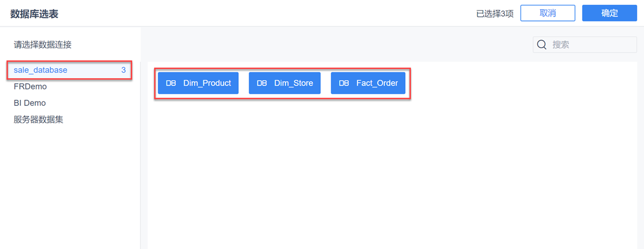Click the divider between connection list and tables
The width and height of the screenshot is (644, 249).
pos(140,161)
